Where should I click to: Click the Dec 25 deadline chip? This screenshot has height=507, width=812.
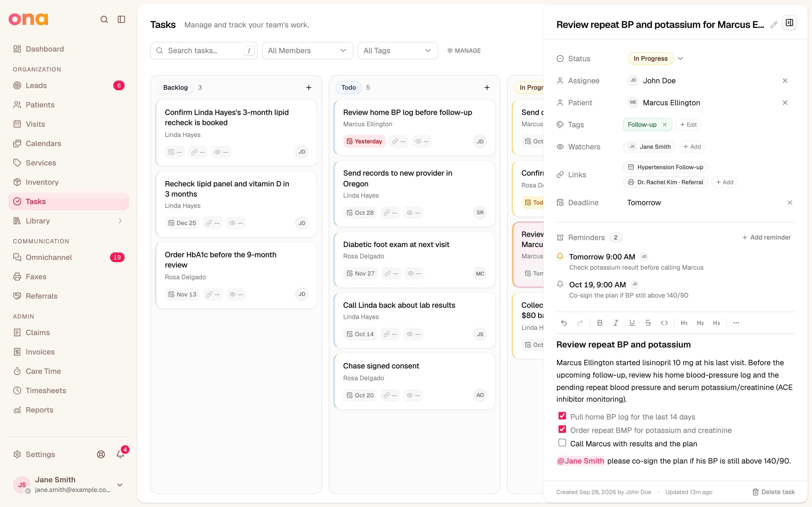coord(182,223)
